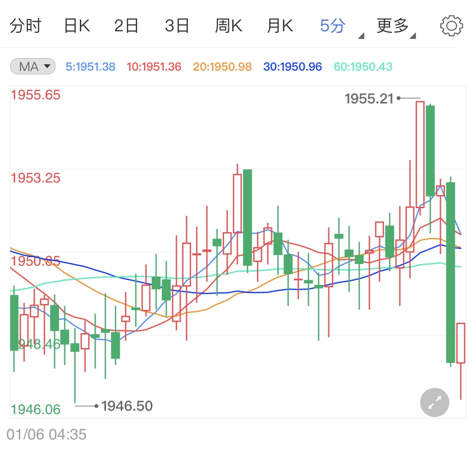
Task: Expand the 5分 interval dropdown arrow
Action: click(x=361, y=36)
